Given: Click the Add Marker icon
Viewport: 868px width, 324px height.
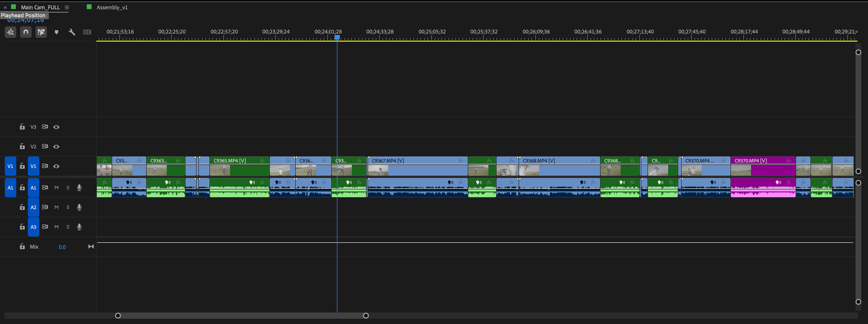Looking at the screenshot, I should [57, 32].
